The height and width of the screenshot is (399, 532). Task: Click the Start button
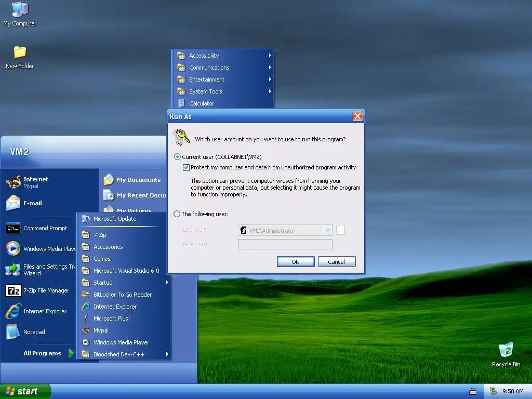click(x=25, y=391)
